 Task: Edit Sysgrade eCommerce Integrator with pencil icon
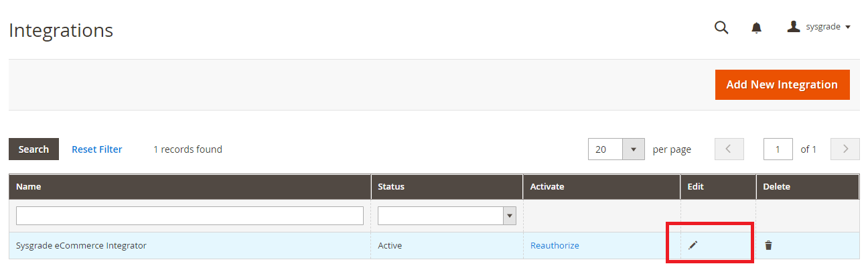pyautogui.click(x=693, y=245)
